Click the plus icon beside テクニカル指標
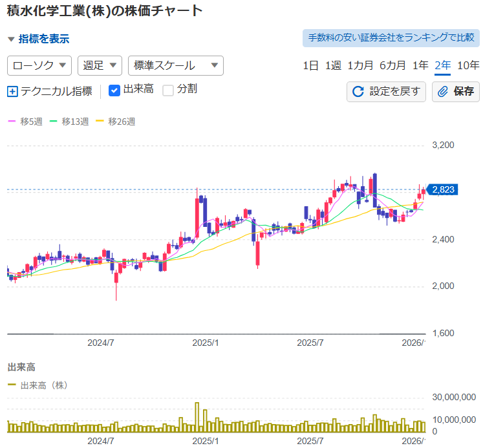483x448 pixels. [x=13, y=91]
